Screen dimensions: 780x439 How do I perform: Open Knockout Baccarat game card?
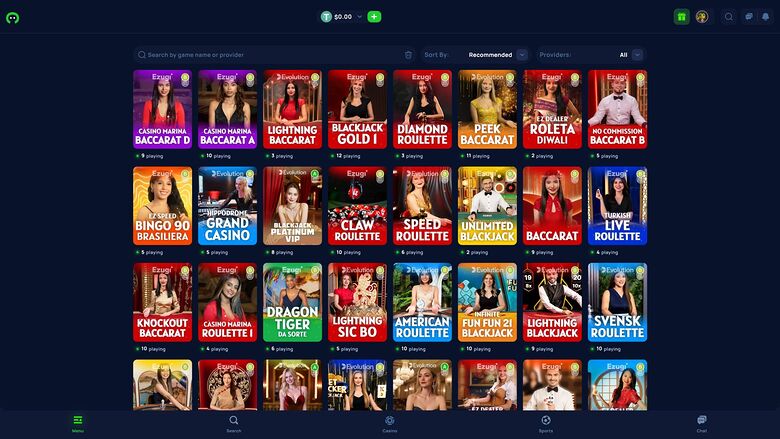tap(163, 302)
